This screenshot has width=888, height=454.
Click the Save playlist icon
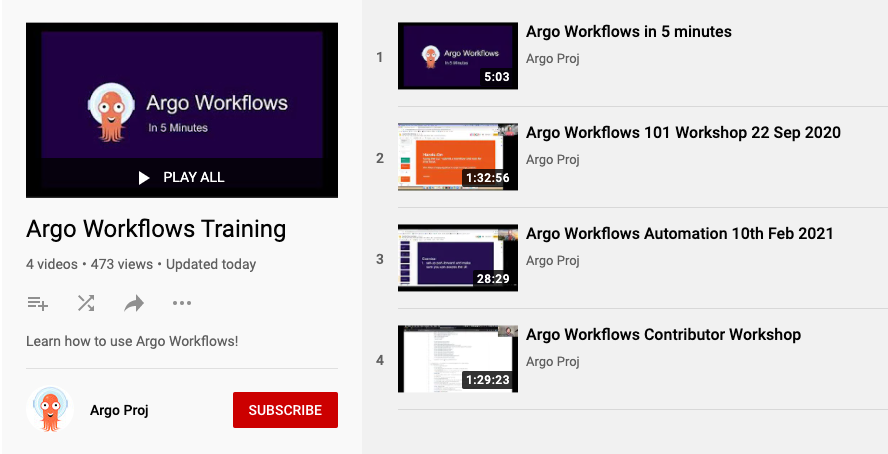pos(37,303)
